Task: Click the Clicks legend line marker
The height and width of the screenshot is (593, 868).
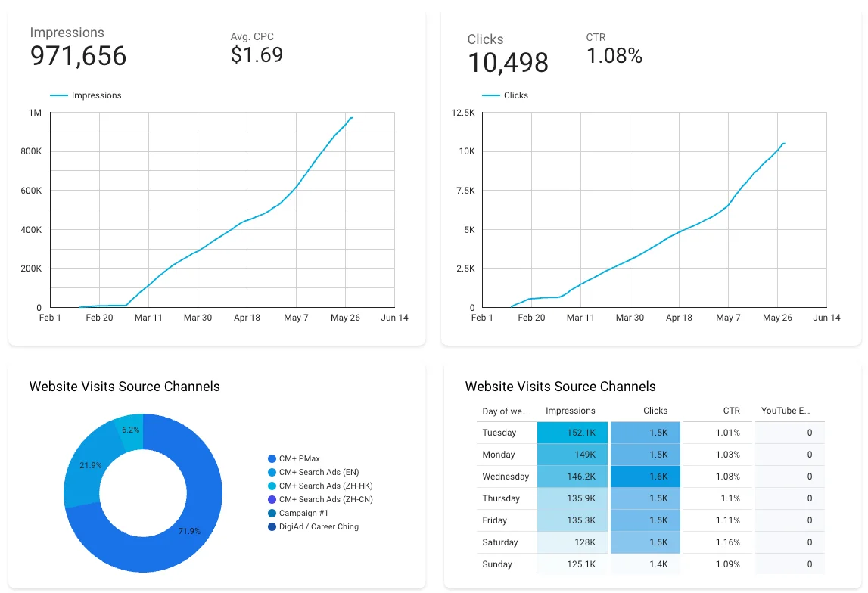Action: click(491, 96)
